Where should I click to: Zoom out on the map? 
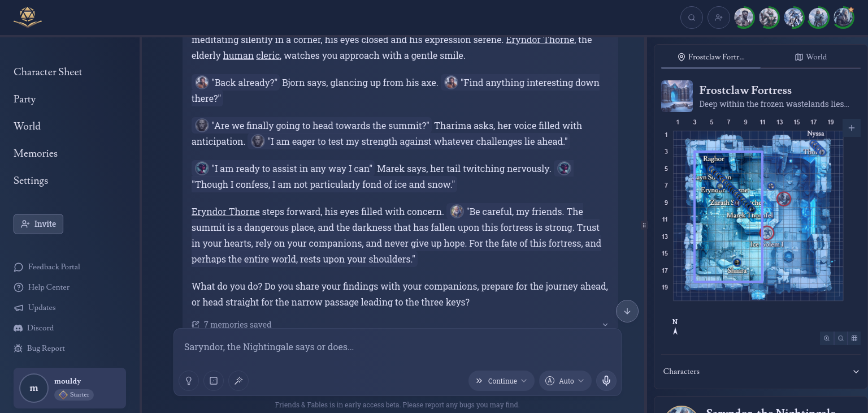[x=841, y=338]
